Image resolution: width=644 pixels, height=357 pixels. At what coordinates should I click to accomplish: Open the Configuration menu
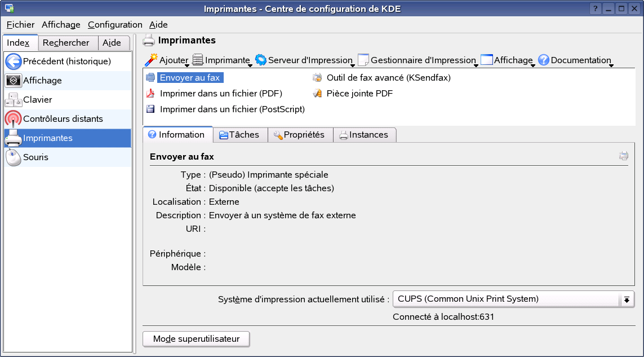(x=115, y=25)
